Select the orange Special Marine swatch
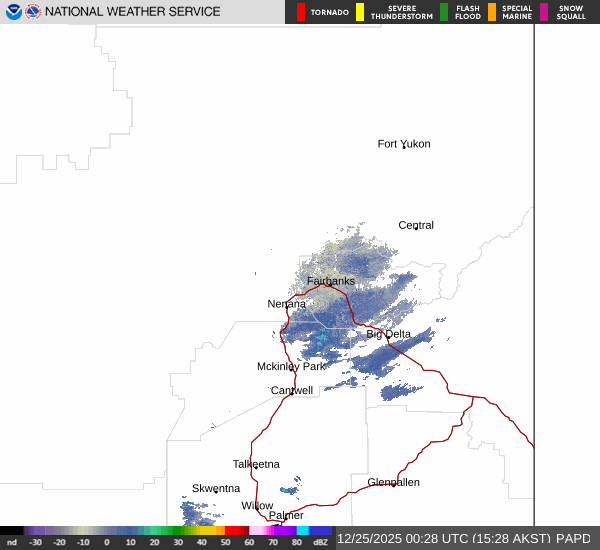This screenshot has height=550, width=600. pyautogui.click(x=492, y=12)
